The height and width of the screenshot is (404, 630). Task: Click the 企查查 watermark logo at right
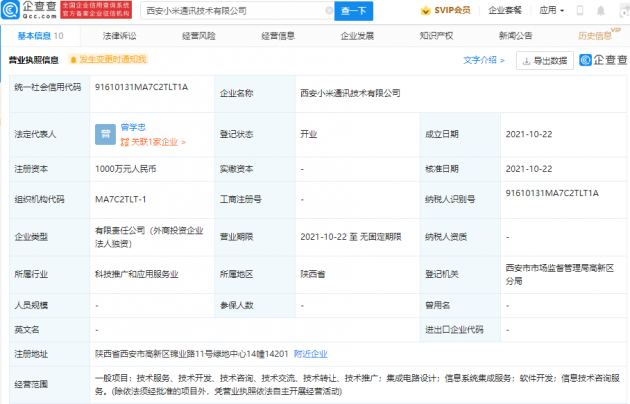603,60
